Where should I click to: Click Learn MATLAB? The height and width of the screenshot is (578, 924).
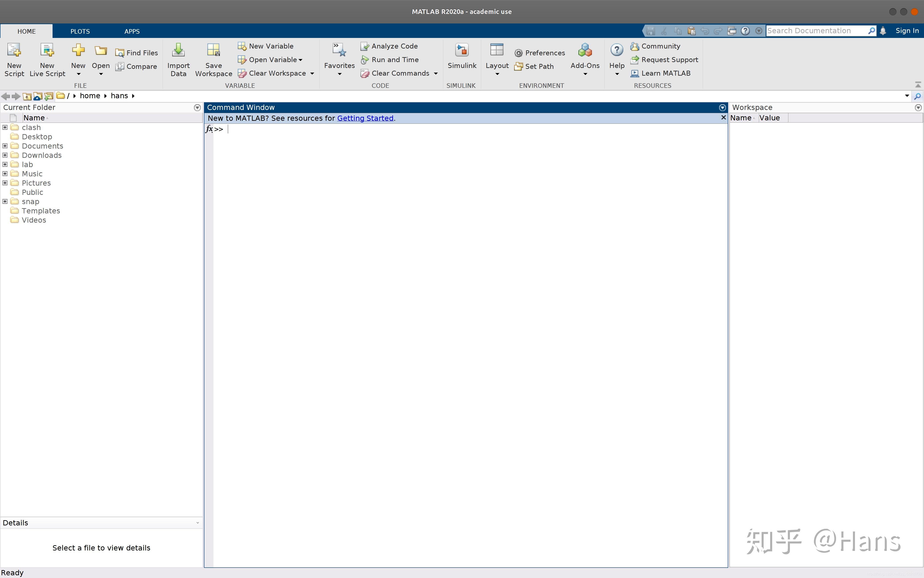tap(660, 73)
